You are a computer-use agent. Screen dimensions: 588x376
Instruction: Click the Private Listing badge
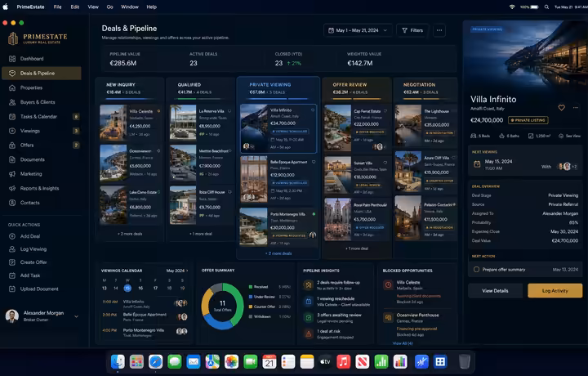pos(528,120)
